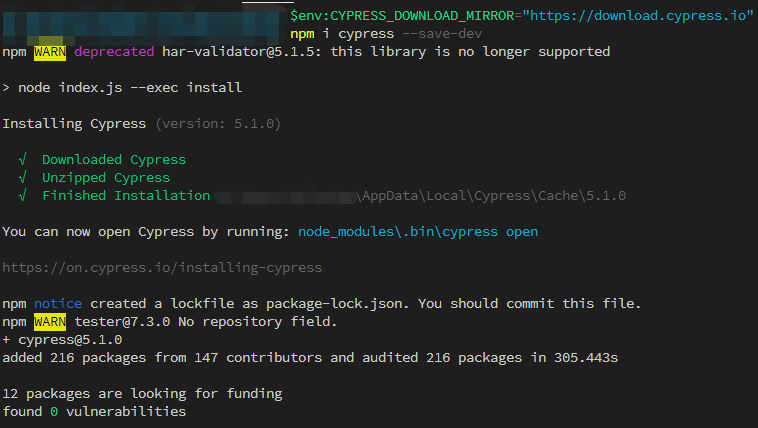Click the first yellow WARN label
The width and height of the screenshot is (758, 428).
50,52
